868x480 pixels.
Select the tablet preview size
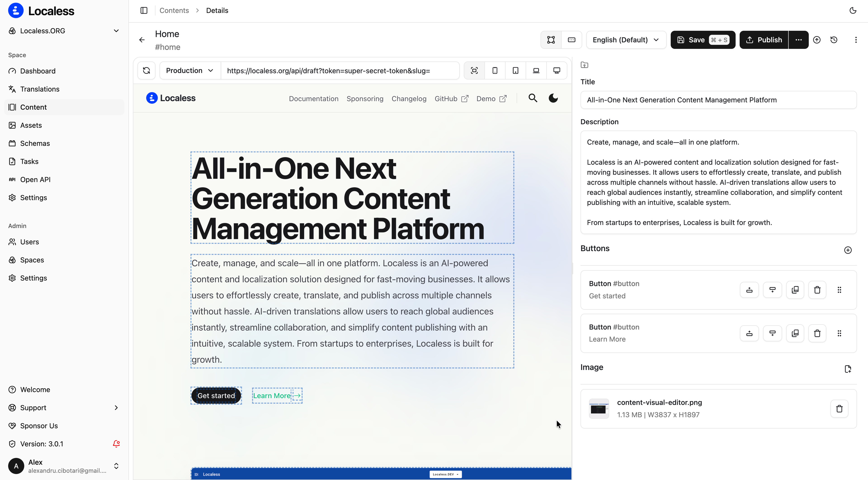[516, 70]
